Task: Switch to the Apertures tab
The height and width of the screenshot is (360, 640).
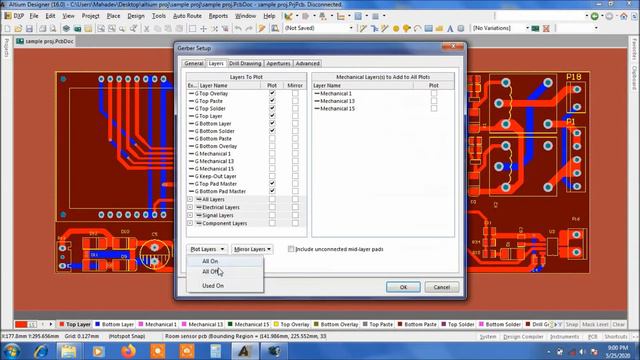Action: (x=278, y=64)
